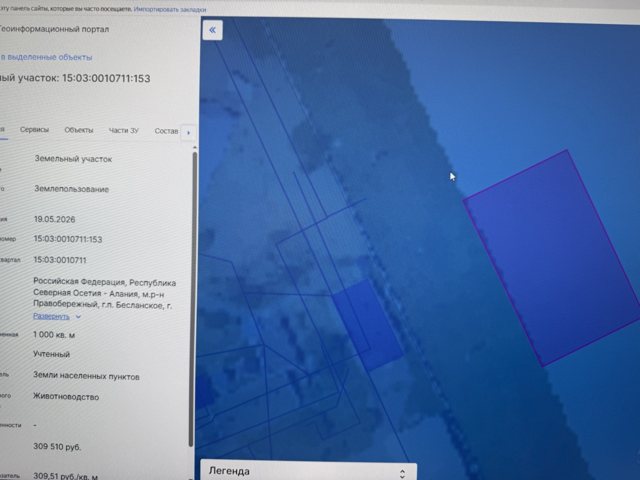This screenshot has width=640, height=480.
Task: Click the cadastral quarter value 15:03:0010711
Action: (x=60, y=260)
